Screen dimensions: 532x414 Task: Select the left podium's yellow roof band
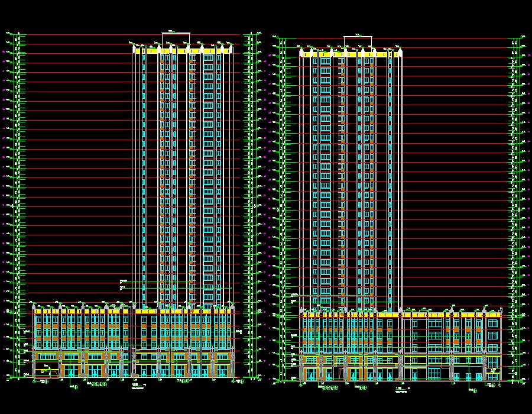point(83,311)
